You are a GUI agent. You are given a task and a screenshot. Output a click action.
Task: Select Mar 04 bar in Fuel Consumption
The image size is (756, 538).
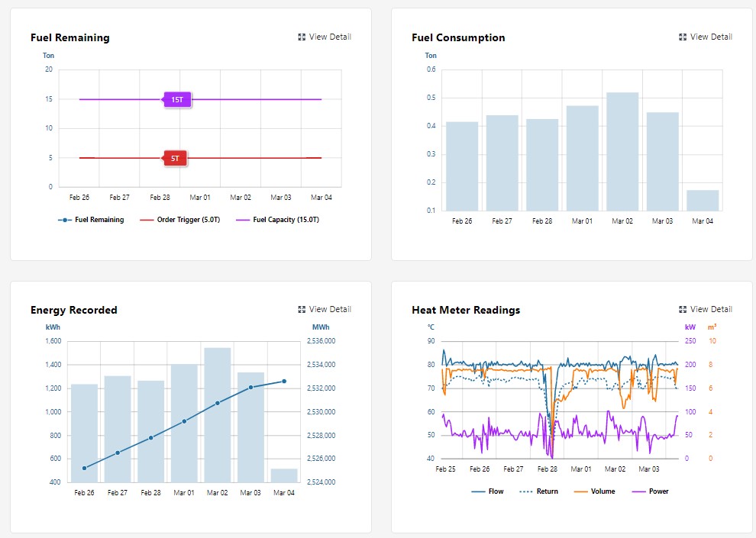click(x=703, y=201)
